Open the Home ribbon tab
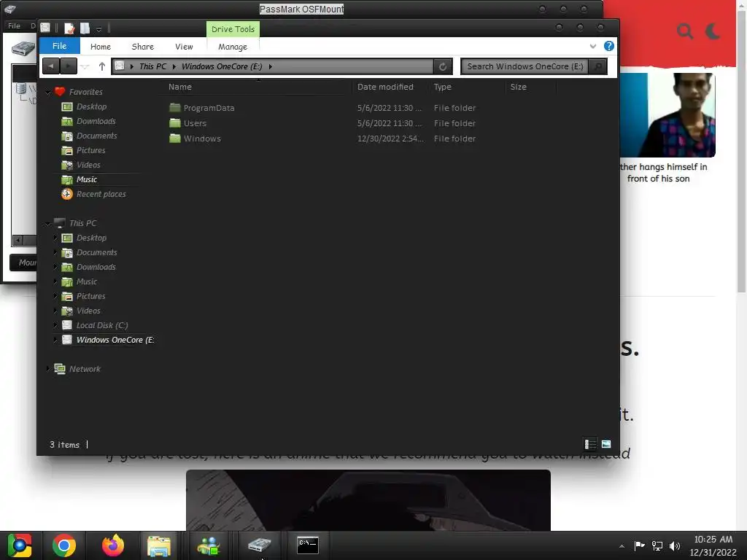 pyautogui.click(x=101, y=47)
